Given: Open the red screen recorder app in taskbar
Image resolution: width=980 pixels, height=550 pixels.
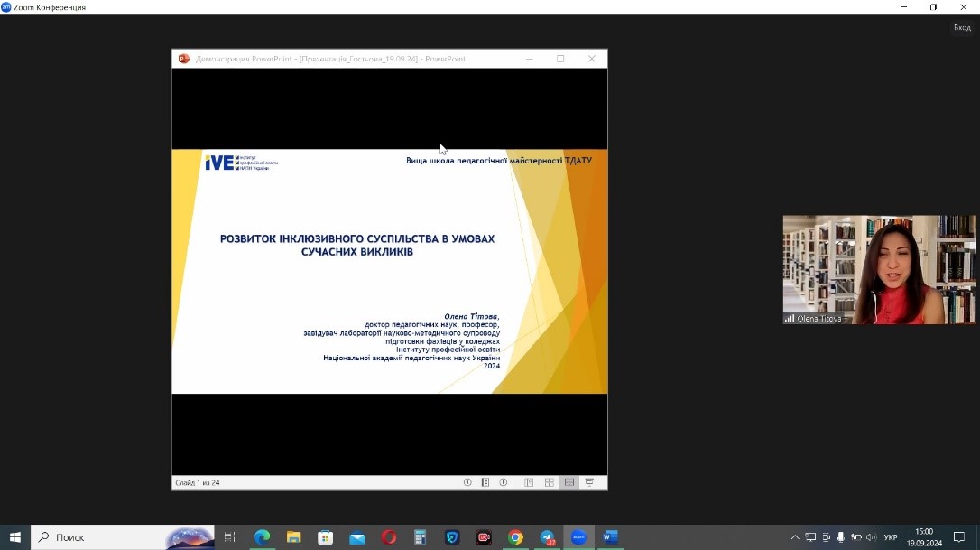Looking at the screenshot, I should pos(484,536).
